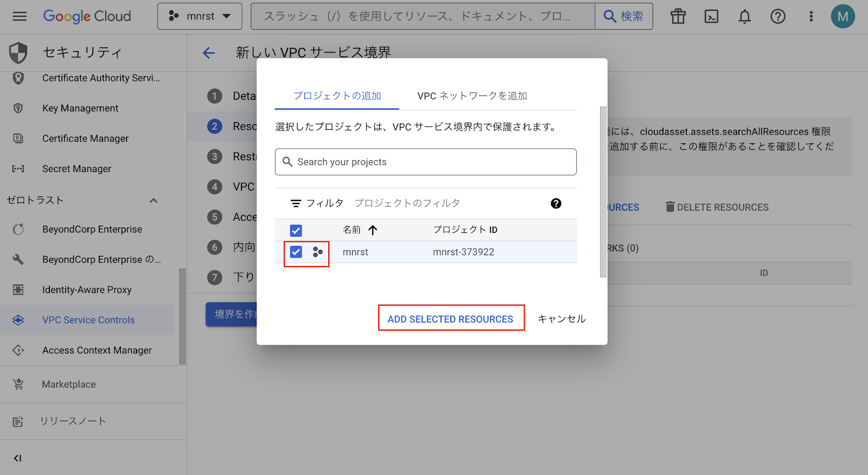The height and width of the screenshot is (475, 868).
Task: Toggle the select-all header checkbox
Action: click(296, 230)
